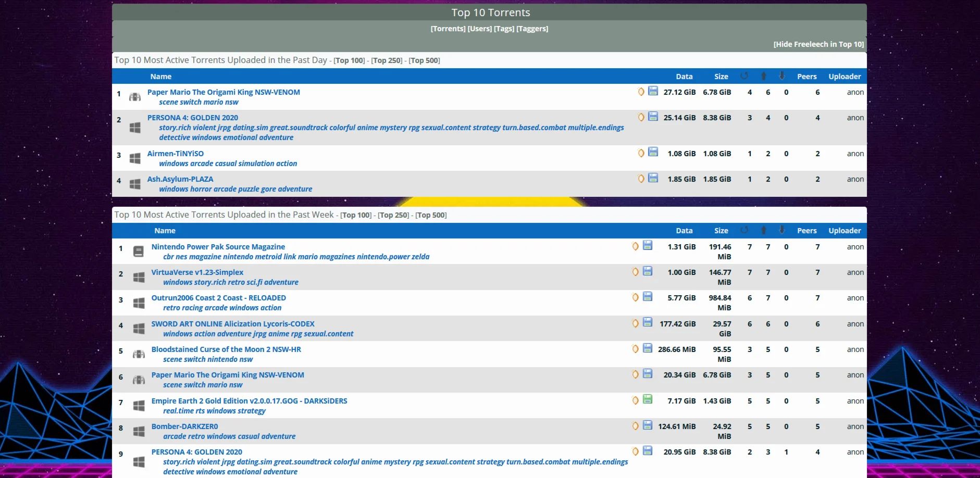Click the orange token icon for Ash.Asylum-PLAZA

point(641,179)
